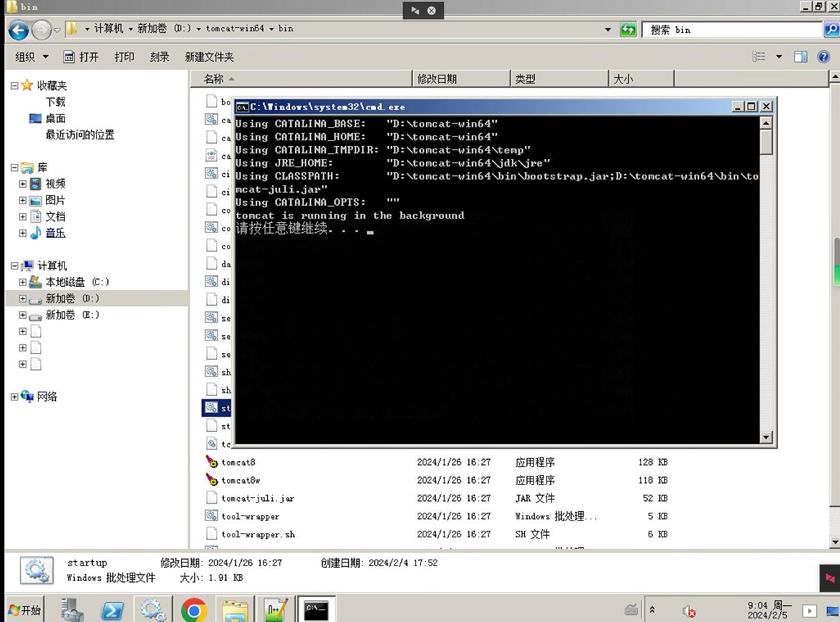Click the network tray icon

(833, 611)
